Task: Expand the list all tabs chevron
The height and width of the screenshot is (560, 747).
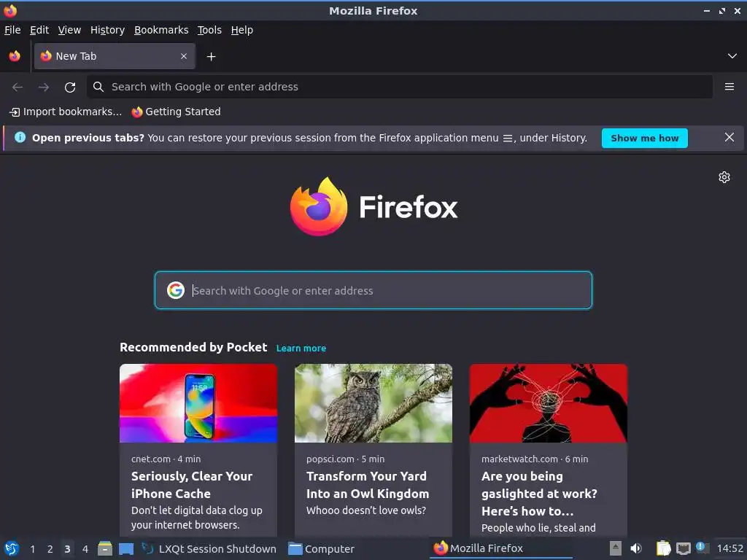Action: pos(732,56)
